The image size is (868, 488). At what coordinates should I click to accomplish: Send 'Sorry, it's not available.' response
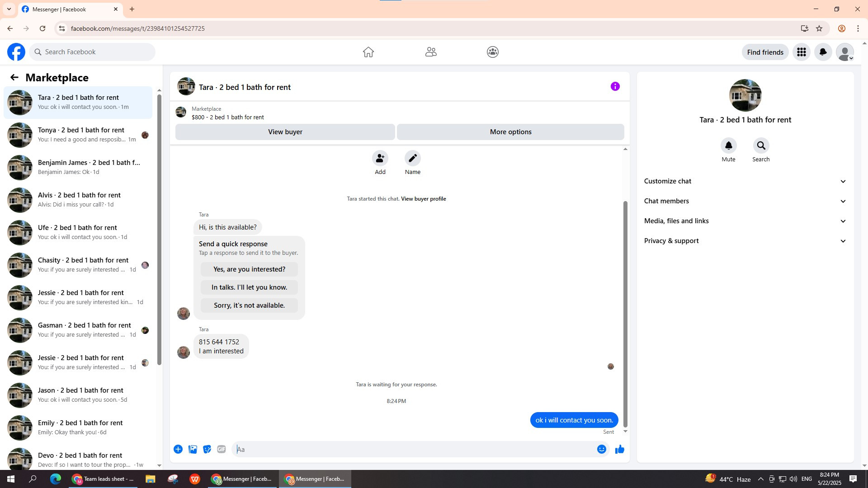click(249, 305)
